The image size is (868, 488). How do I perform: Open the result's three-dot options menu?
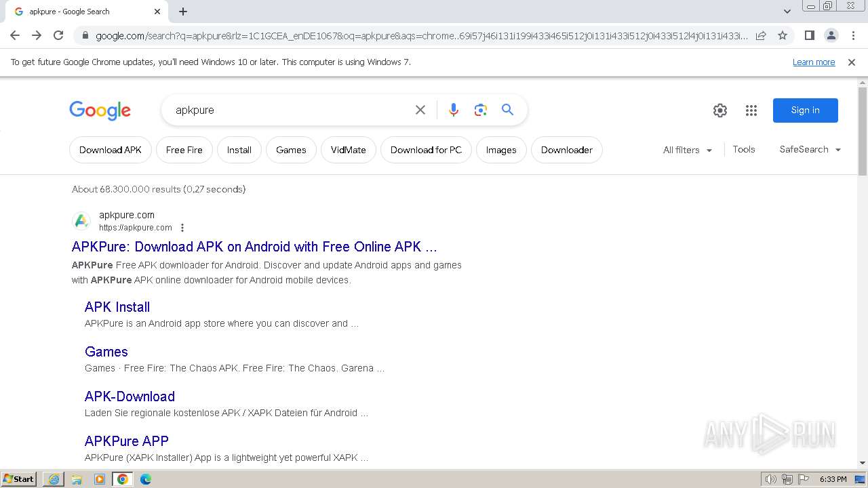(182, 228)
